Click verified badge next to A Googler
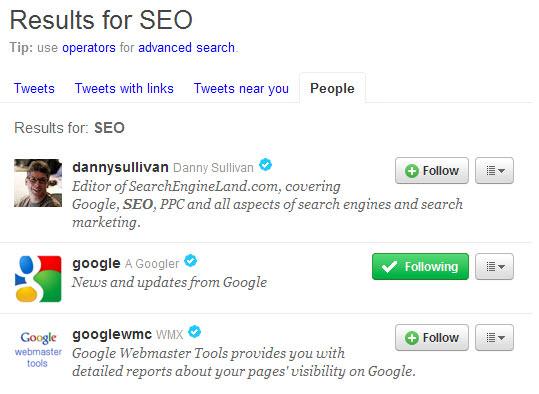Viewport: 539px width, 394px height. click(x=190, y=261)
